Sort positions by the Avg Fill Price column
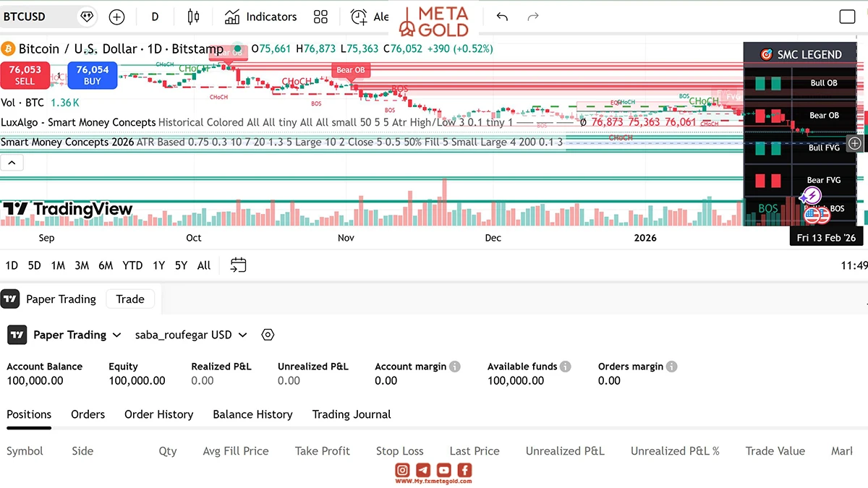The width and height of the screenshot is (868, 488). 236,451
